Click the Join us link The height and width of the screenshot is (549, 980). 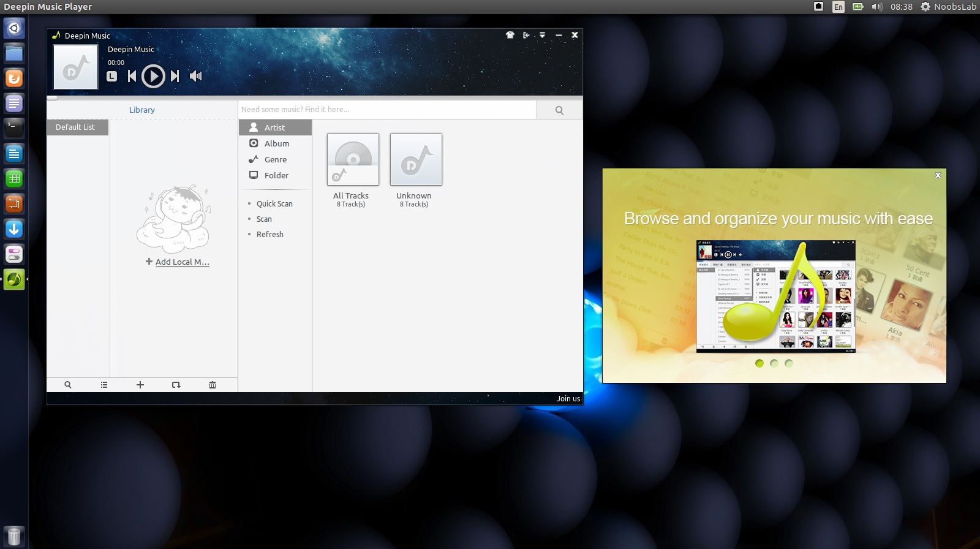(x=568, y=399)
